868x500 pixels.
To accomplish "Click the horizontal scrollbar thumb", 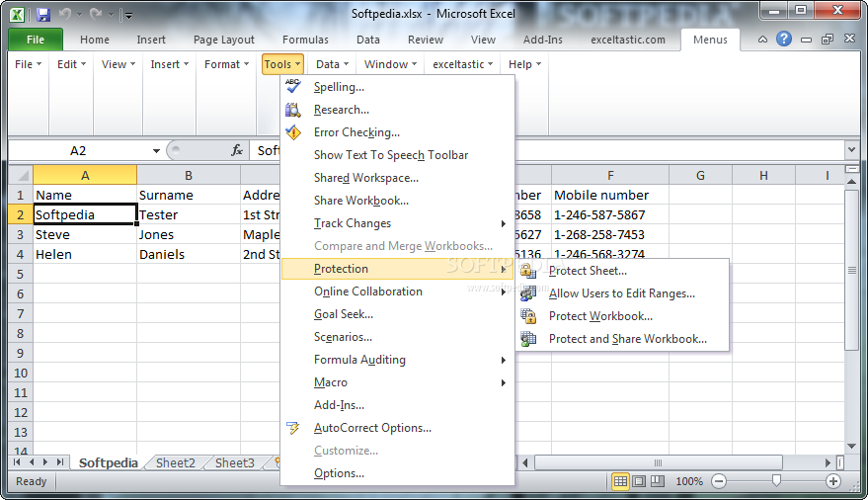I will coord(659,462).
